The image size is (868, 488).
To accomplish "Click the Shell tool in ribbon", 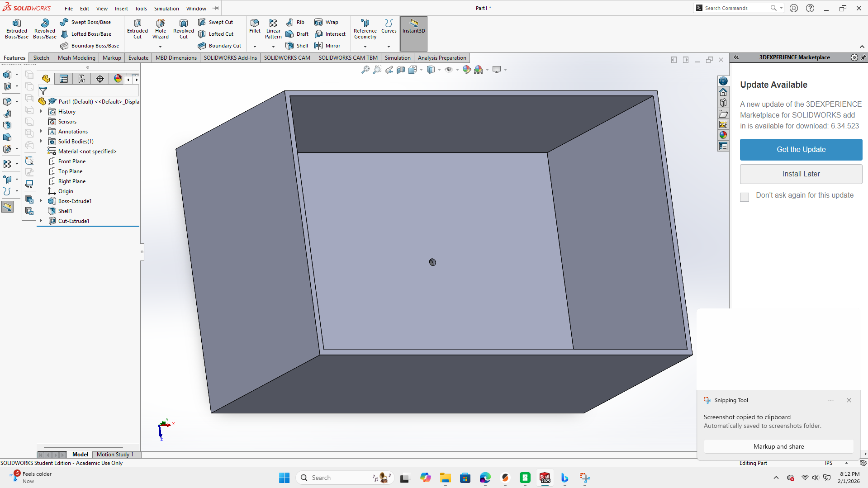I will [x=297, y=46].
